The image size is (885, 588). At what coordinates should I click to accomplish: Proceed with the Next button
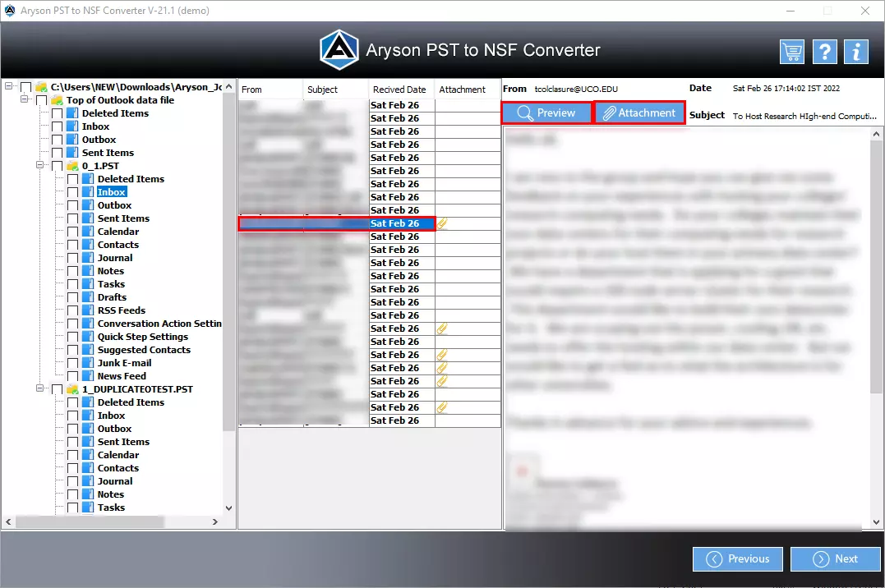point(836,559)
